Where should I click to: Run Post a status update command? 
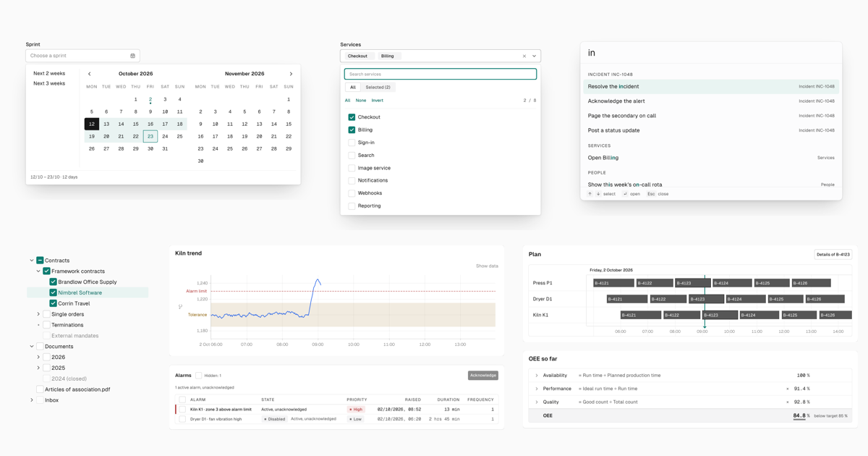711,130
